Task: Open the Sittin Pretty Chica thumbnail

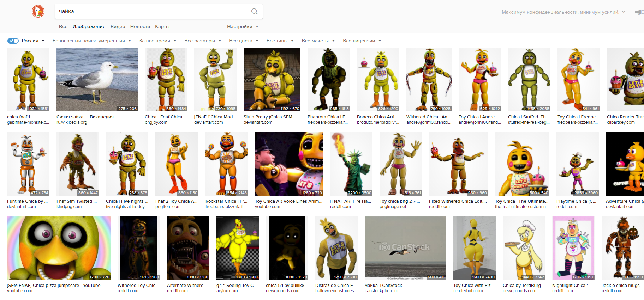Action: pyautogui.click(x=272, y=80)
